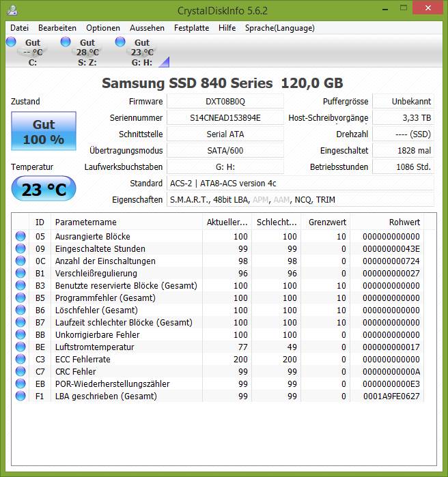Image resolution: width=448 pixels, height=477 pixels.
Task: Select the S: Z: drive tab
Action: click(81, 52)
